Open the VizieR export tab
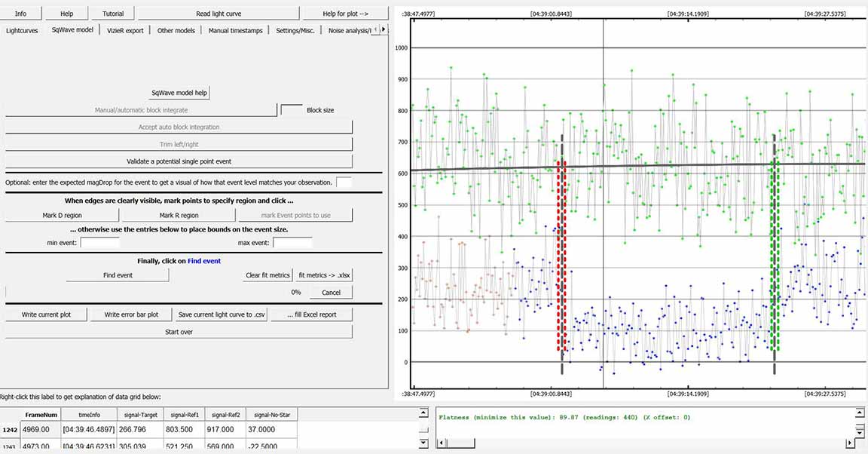Viewport: 868px width, 454px height. click(125, 30)
